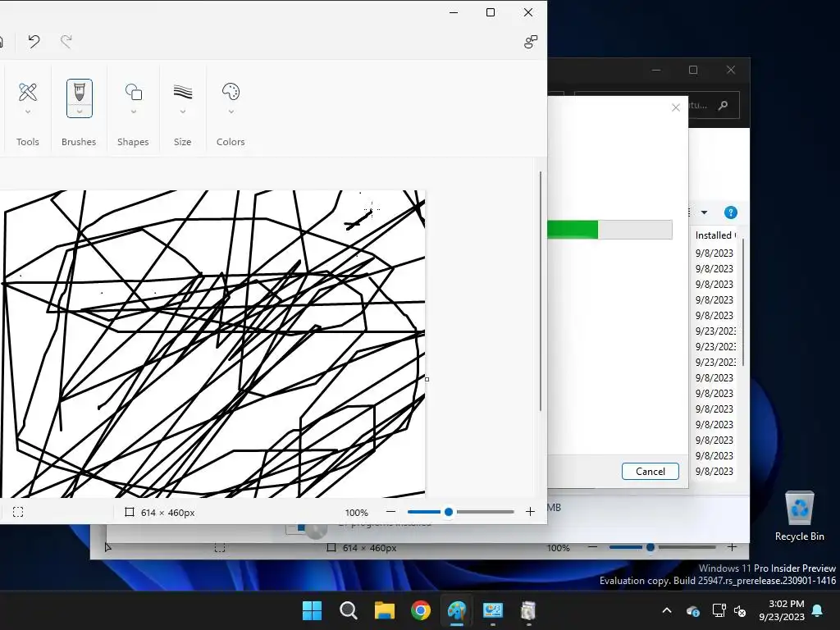Open the Windows Start menu
The height and width of the screenshot is (630, 840).
pyautogui.click(x=312, y=610)
